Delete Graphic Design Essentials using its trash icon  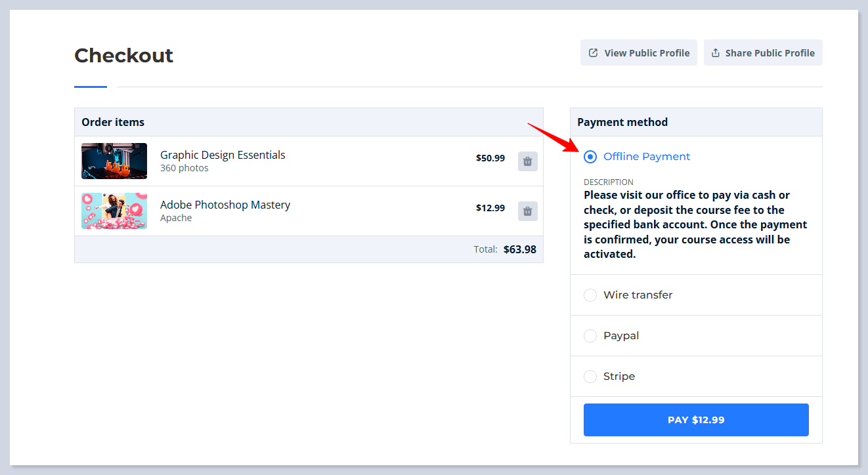[x=527, y=161]
